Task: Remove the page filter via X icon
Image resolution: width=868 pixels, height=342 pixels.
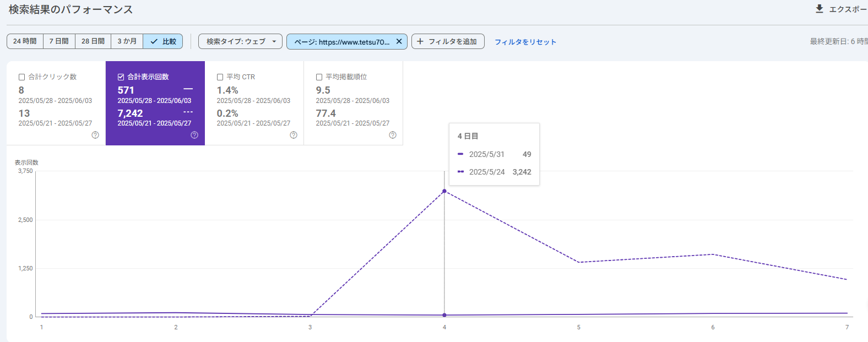Action: (399, 41)
